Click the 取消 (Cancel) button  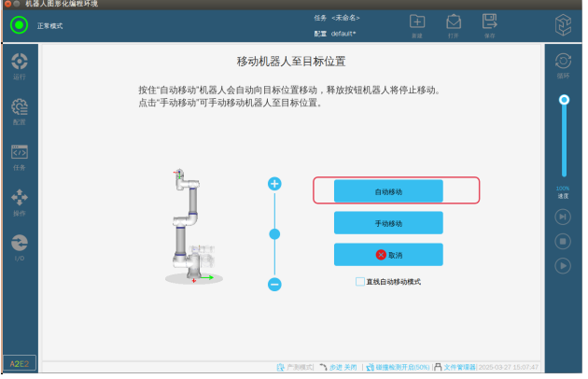coord(388,255)
